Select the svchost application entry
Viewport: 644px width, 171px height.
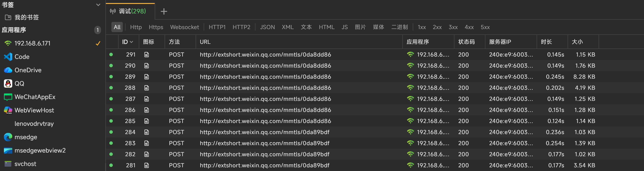pos(25,164)
